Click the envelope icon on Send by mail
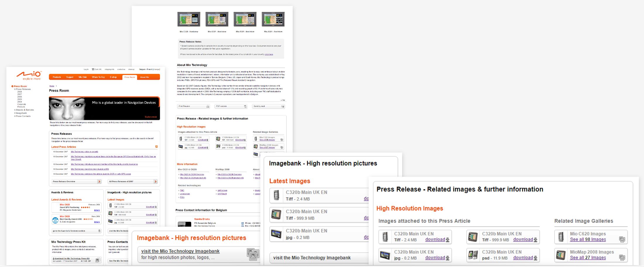The width and height of the screenshot is (644, 267). click(x=282, y=106)
